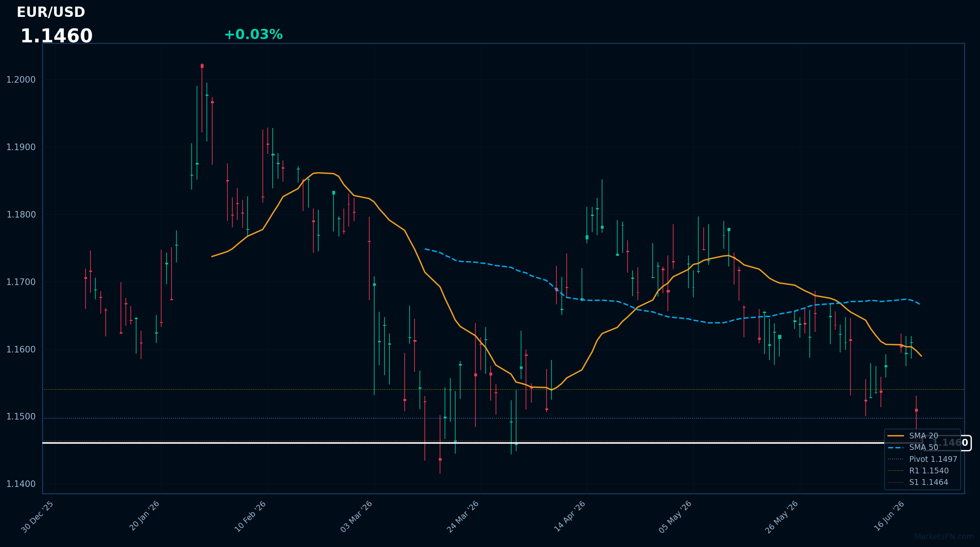Screen dimensions: 980x547
Task: Click the 1.1400 y-axis label
Action: (21, 484)
